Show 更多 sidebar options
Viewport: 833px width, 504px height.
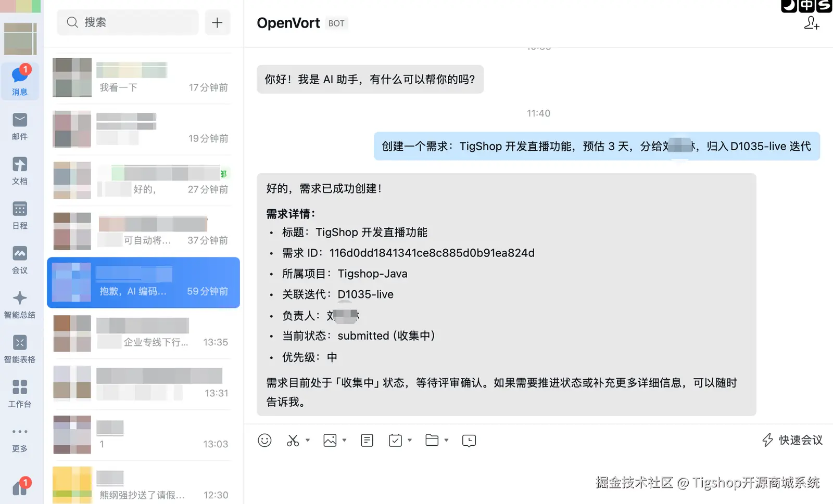point(20,440)
